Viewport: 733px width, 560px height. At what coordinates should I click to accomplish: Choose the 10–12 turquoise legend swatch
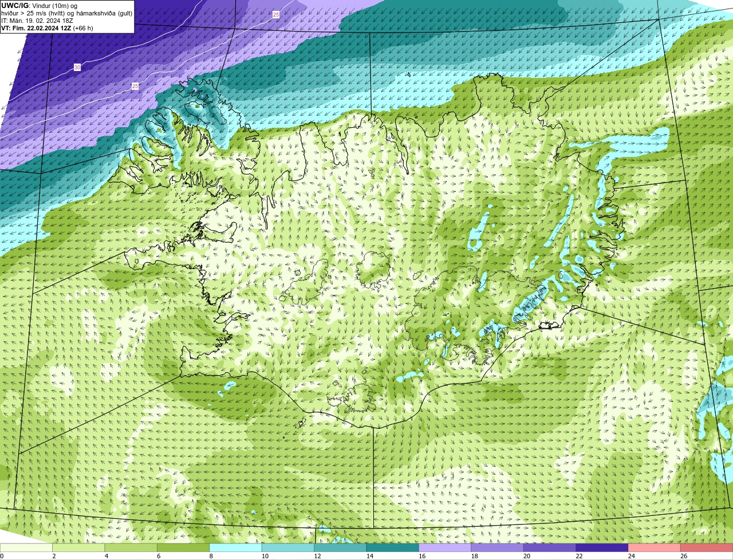(x=288, y=547)
